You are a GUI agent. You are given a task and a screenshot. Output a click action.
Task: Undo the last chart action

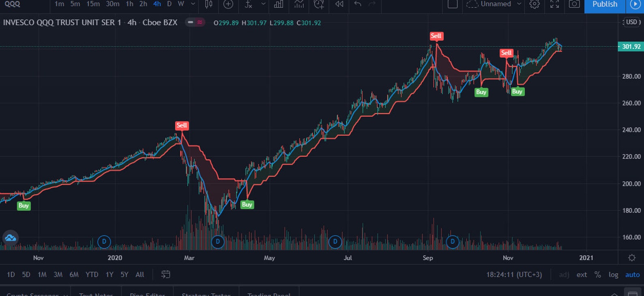[x=357, y=4]
